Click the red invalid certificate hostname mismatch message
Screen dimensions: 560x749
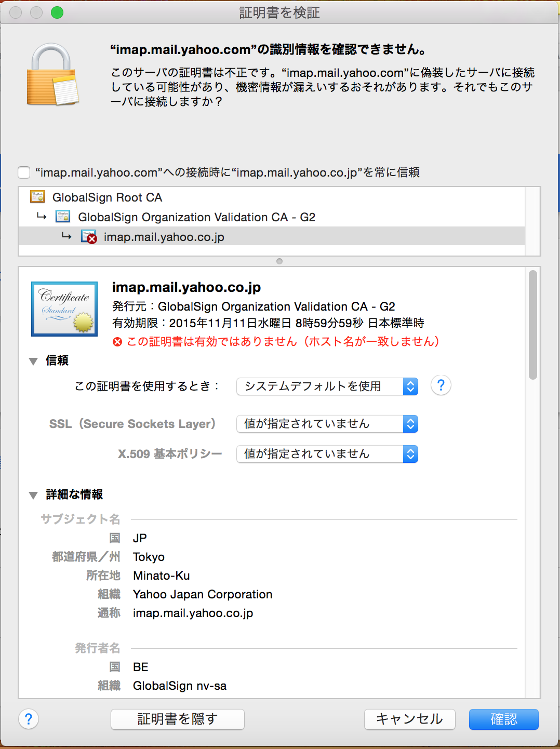click(x=283, y=341)
